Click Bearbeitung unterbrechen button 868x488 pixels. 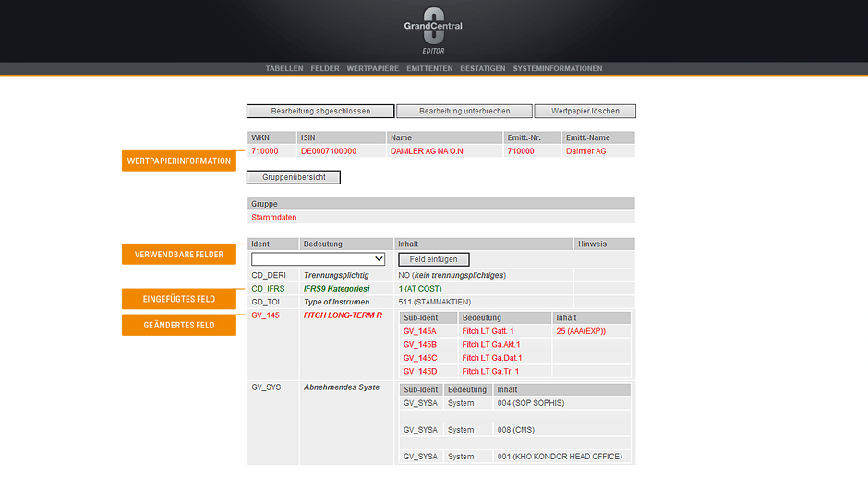tap(464, 112)
